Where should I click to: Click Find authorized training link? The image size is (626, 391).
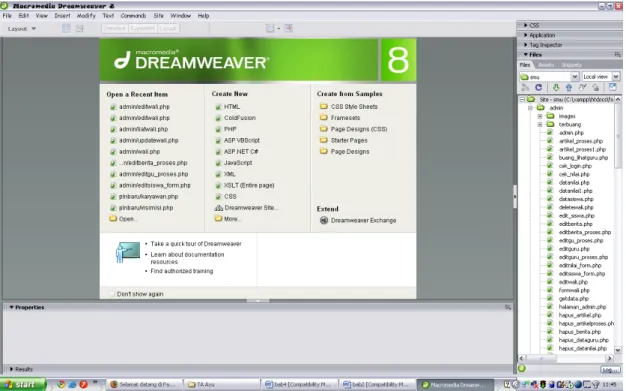pos(182,271)
